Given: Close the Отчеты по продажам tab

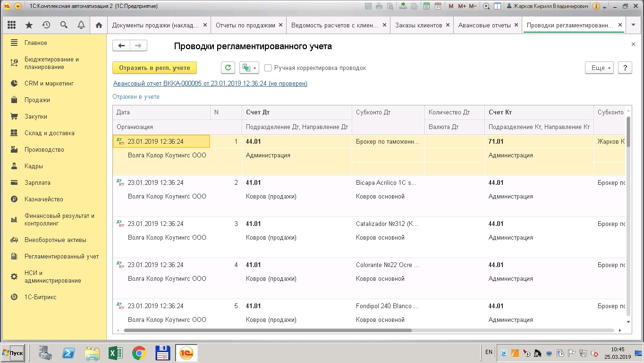Looking at the screenshot, I should [x=281, y=25].
